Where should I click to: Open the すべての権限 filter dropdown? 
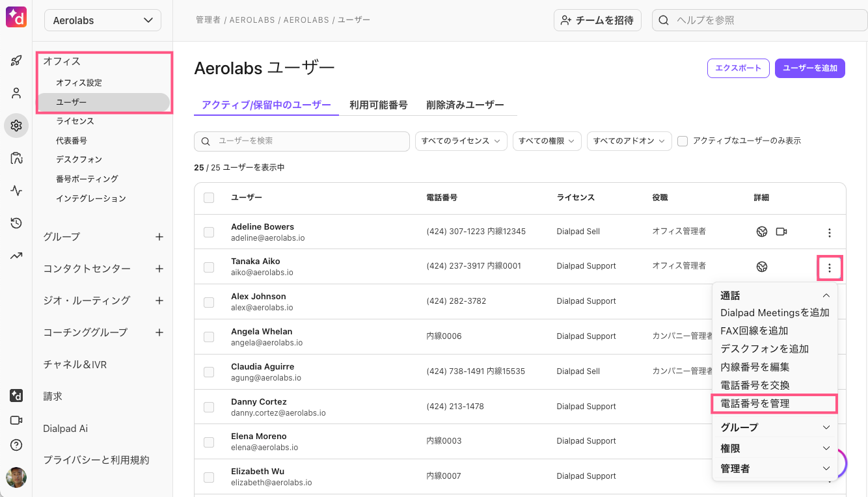pyautogui.click(x=547, y=141)
